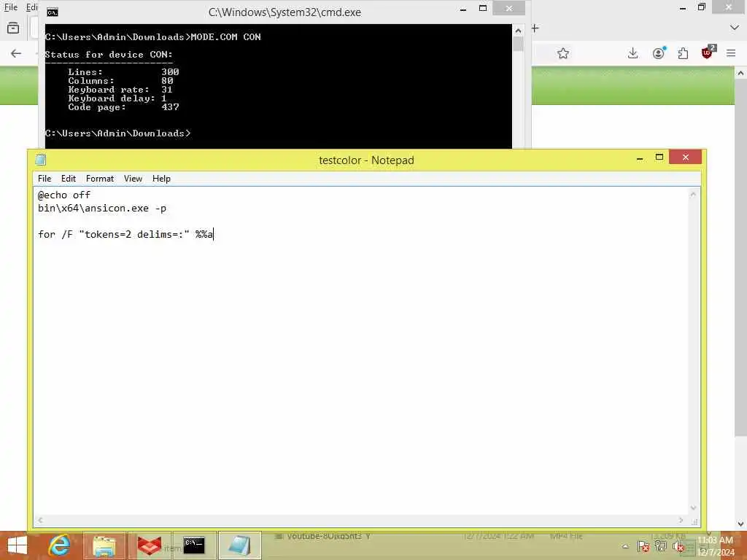Minimize the Notepad window

click(x=640, y=157)
